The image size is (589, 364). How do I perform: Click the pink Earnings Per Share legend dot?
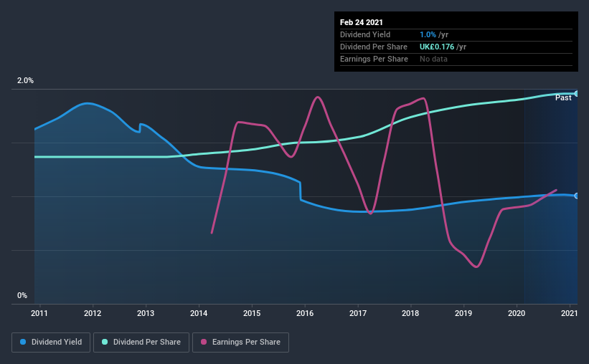click(x=204, y=342)
